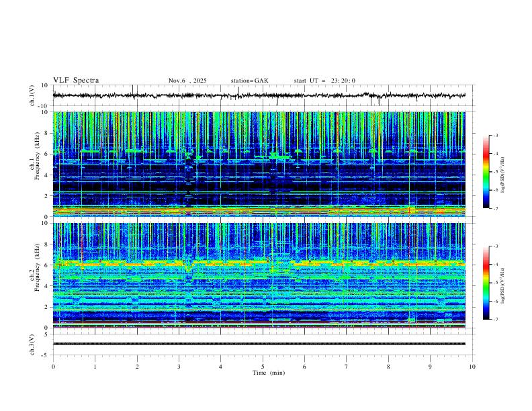This screenshot has width=532, height=411.
Task: Click time axis tick label "1"
Action: (95, 367)
